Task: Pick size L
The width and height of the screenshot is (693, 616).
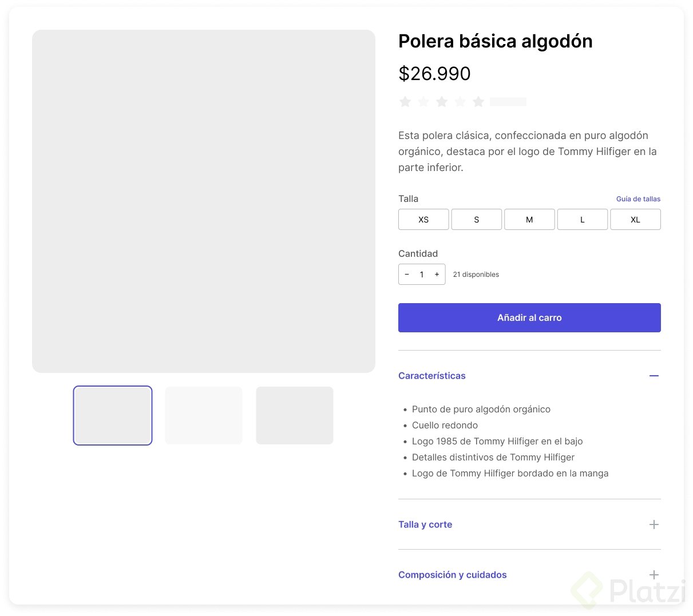Action: (583, 220)
